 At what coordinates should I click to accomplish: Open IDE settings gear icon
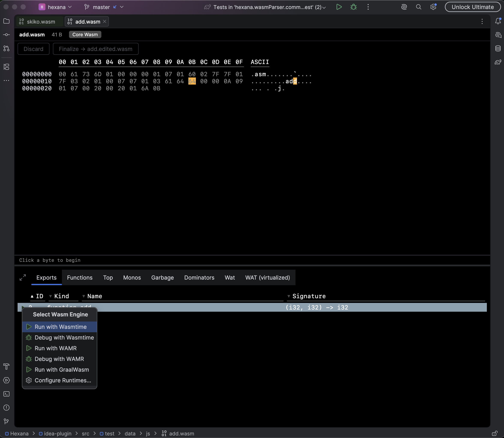pyautogui.click(x=433, y=7)
